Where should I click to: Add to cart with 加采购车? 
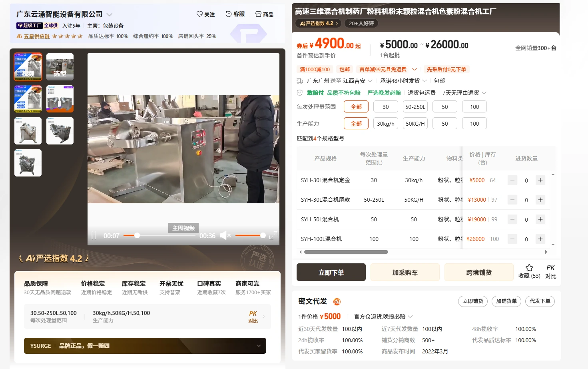[x=405, y=272]
